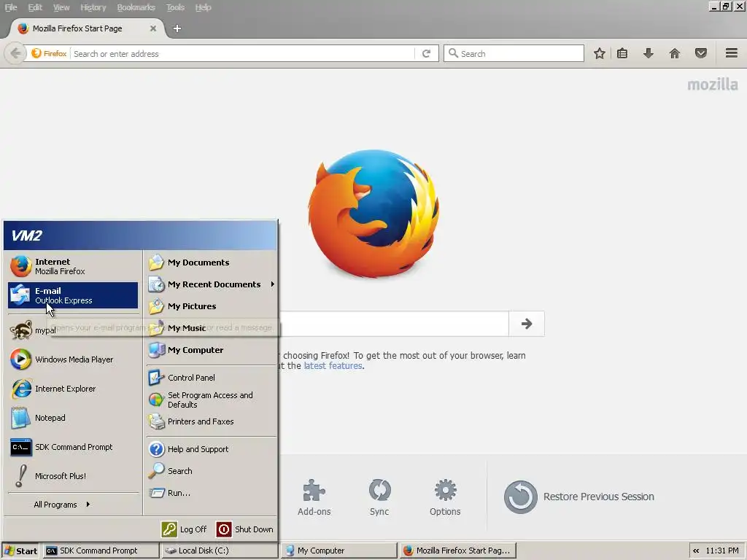The height and width of the screenshot is (560, 747).
Task: Launch Windows Media Player
Action: click(73, 359)
